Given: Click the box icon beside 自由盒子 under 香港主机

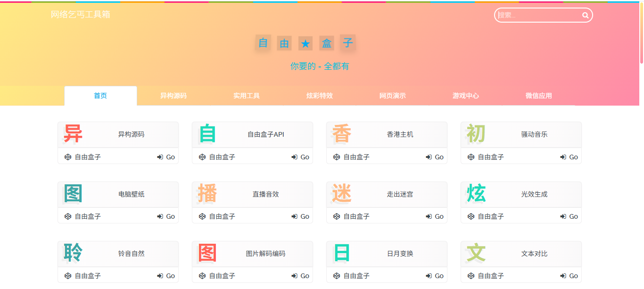Looking at the screenshot, I should pyautogui.click(x=336, y=157).
